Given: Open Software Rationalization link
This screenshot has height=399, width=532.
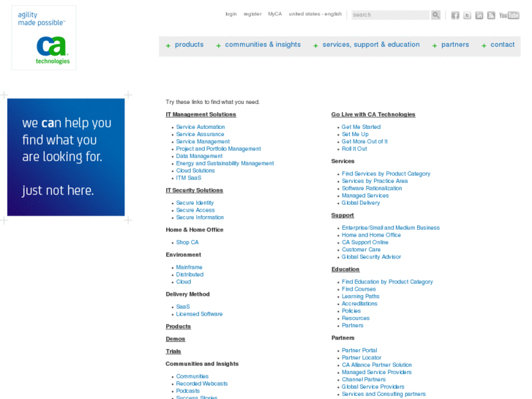Looking at the screenshot, I should (372, 188).
